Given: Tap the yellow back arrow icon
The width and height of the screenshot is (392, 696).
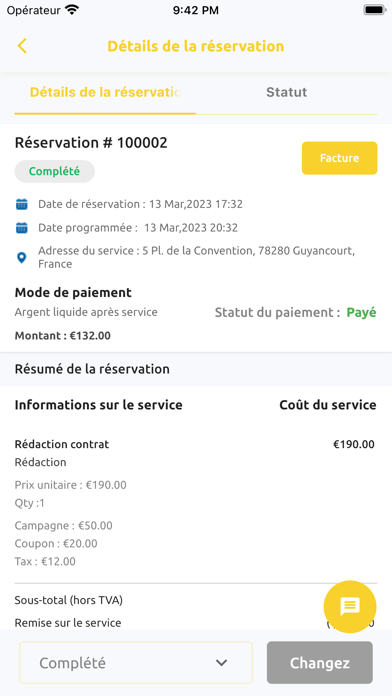Looking at the screenshot, I should (22, 46).
